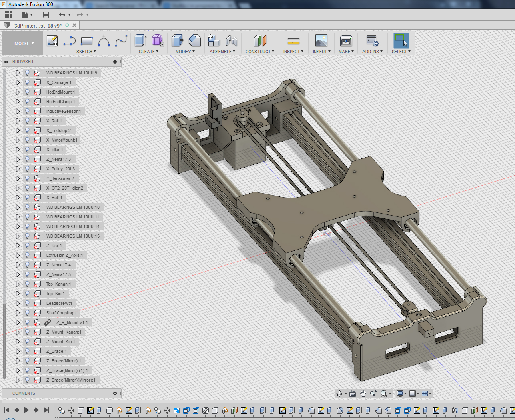The height and width of the screenshot is (420, 515).
Task: Open the File menu icon
Action: pyautogui.click(x=25, y=15)
